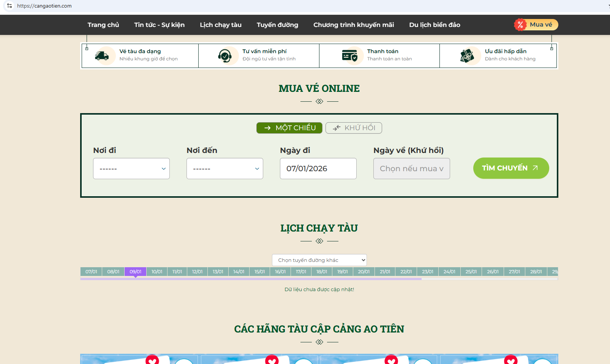The image size is (610, 364).
Task: Open the Nơi đi departure dropdown
Action: coord(131,169)
